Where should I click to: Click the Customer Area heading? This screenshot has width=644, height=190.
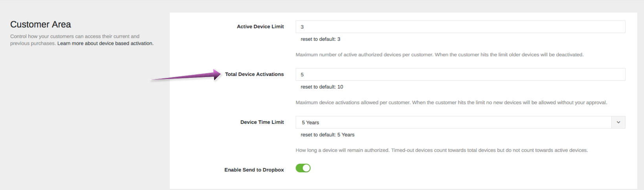(40, 24)
